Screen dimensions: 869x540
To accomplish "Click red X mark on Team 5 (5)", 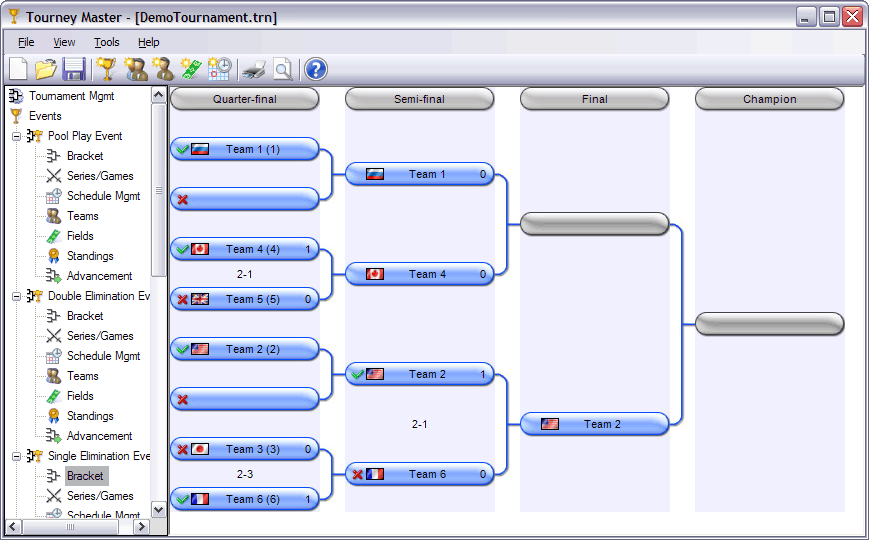I will point(182,299).
